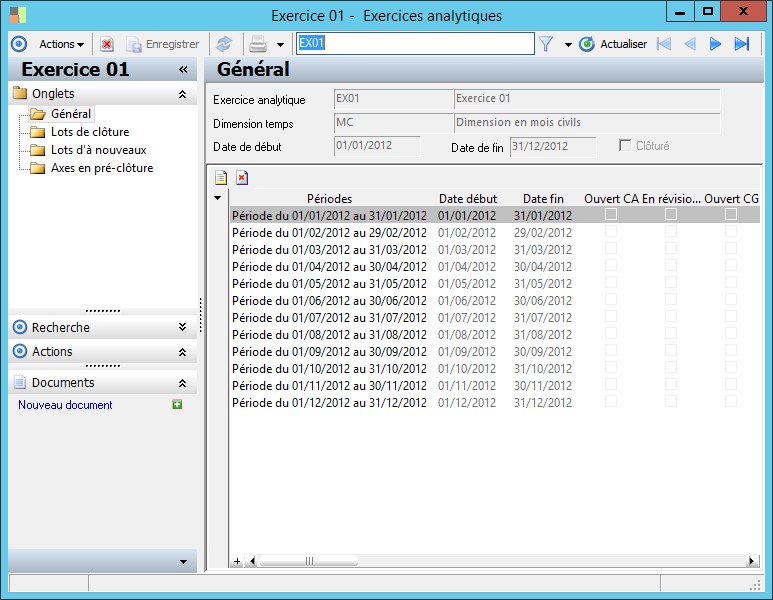Sort by the Date début column header
Screen dimensions: 773x600
click(x=468, y=199)
